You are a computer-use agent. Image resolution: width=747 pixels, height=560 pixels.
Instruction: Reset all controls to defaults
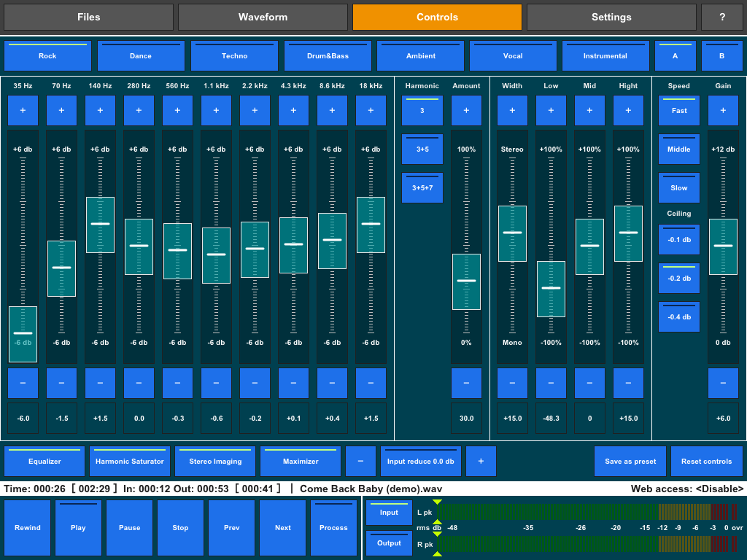coord(705,461)
